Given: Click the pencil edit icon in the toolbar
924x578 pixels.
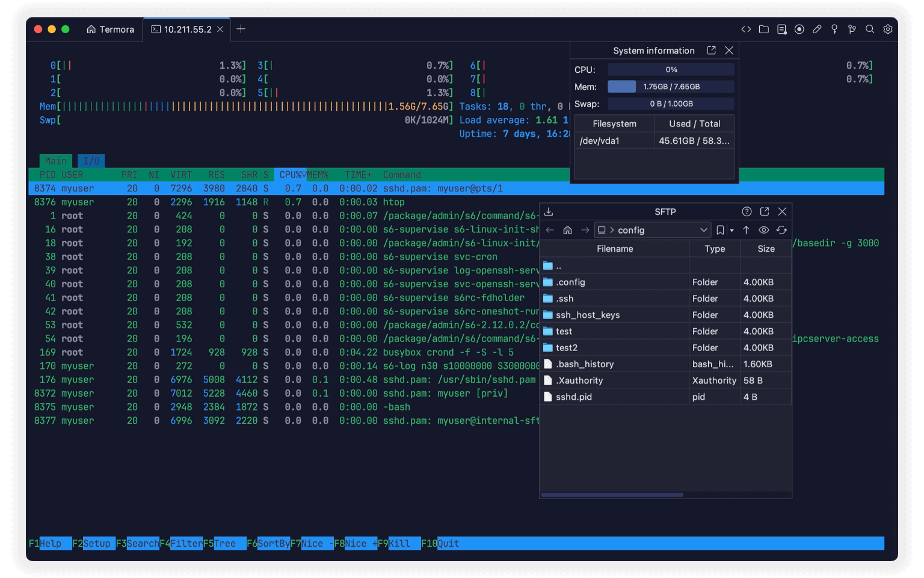Looking at the screenshot, I should [x=817, y=29].
